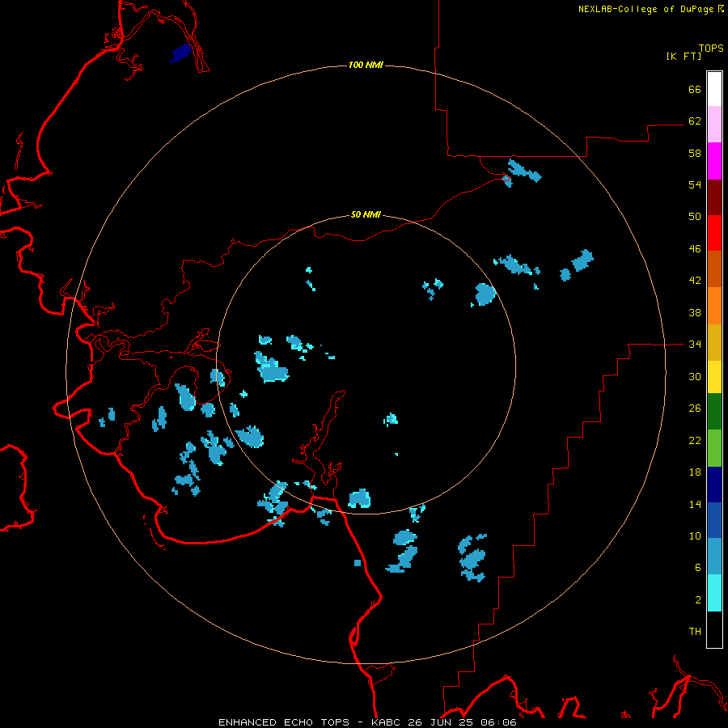Click the 2 legend value

[698, 600]
